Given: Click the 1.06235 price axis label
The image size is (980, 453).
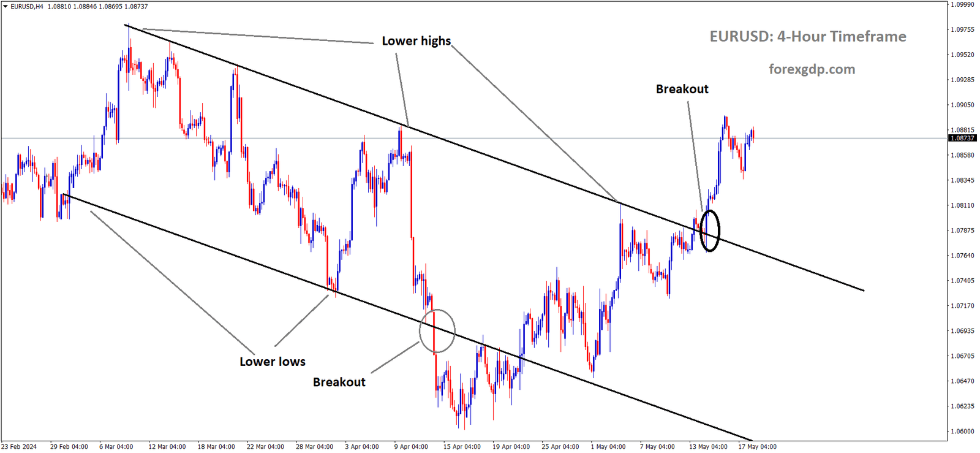Looking at the screenshot, I should (x=962, y=406).
